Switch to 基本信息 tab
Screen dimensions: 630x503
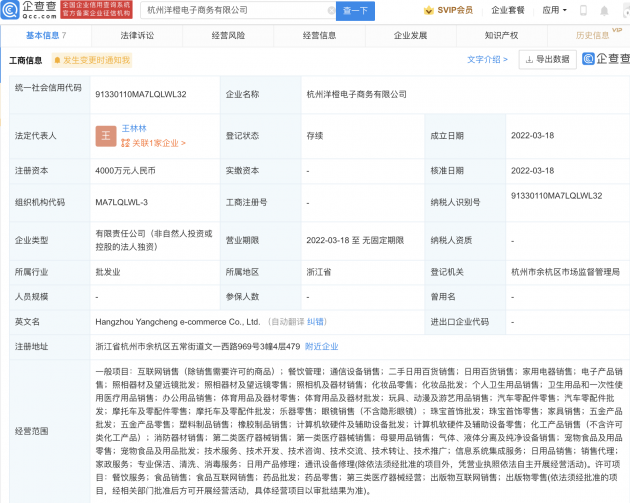[46, 36]
